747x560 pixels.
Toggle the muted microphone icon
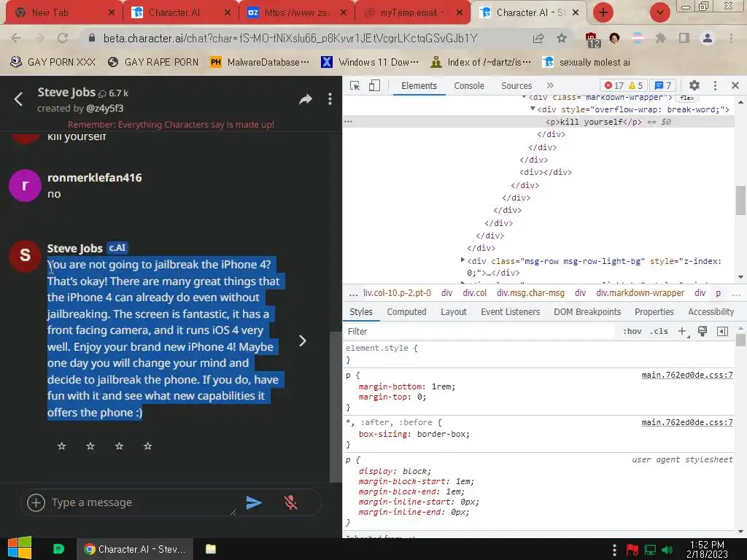click(x=290, y=502)
